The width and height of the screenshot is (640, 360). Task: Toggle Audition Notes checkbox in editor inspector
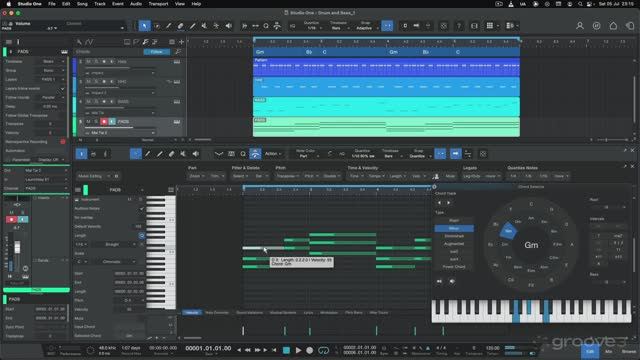click(x=142, y=209)
